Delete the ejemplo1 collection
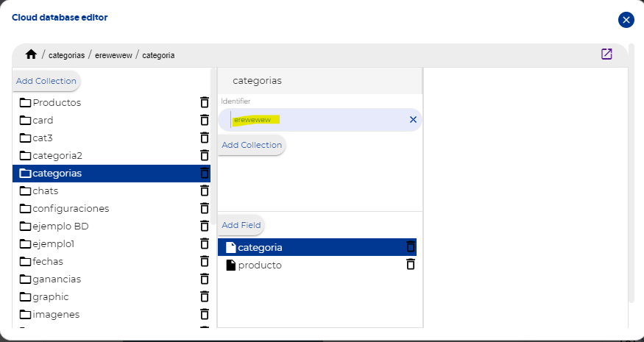Viewport: 644px width, 342px height. pyautogui.click(x=204, y=244)
